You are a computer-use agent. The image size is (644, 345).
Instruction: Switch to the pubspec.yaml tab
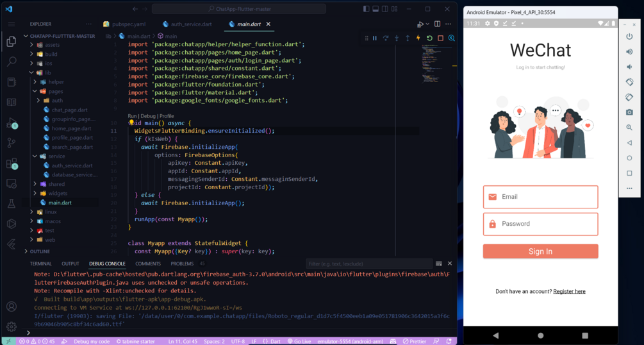pos(124,24)
